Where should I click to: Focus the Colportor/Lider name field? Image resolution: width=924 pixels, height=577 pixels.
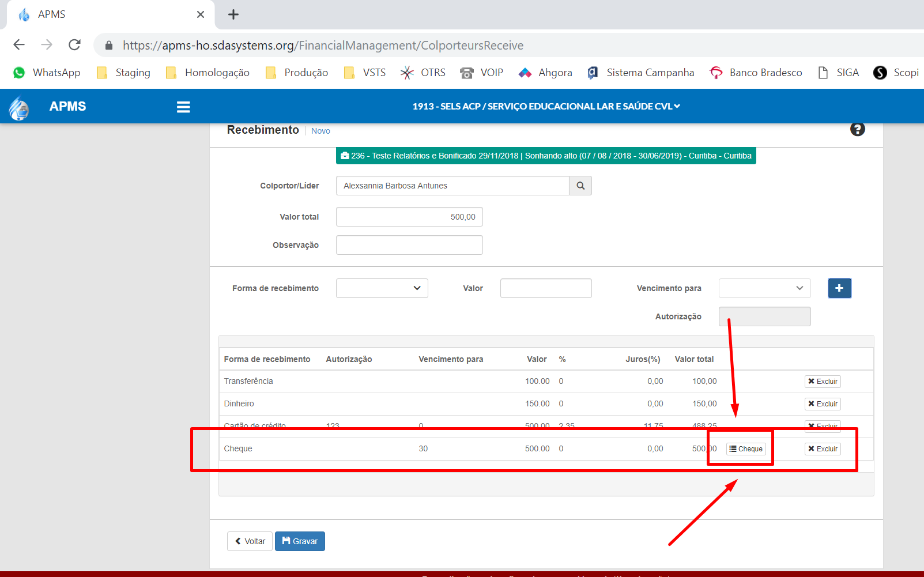452,186
